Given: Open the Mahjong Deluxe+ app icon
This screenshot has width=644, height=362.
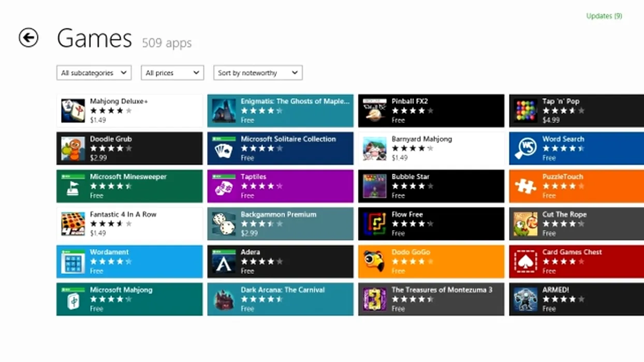Looking at the screenshot, I should coord(73,111).
